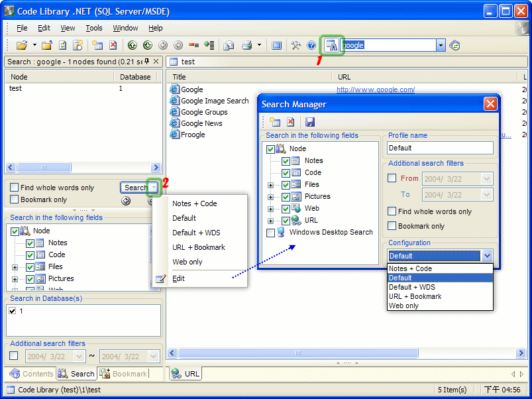Uncheck Notes in Search Manager tree
Viewport: 532px width, 399px height.
[x=286, y=161]
